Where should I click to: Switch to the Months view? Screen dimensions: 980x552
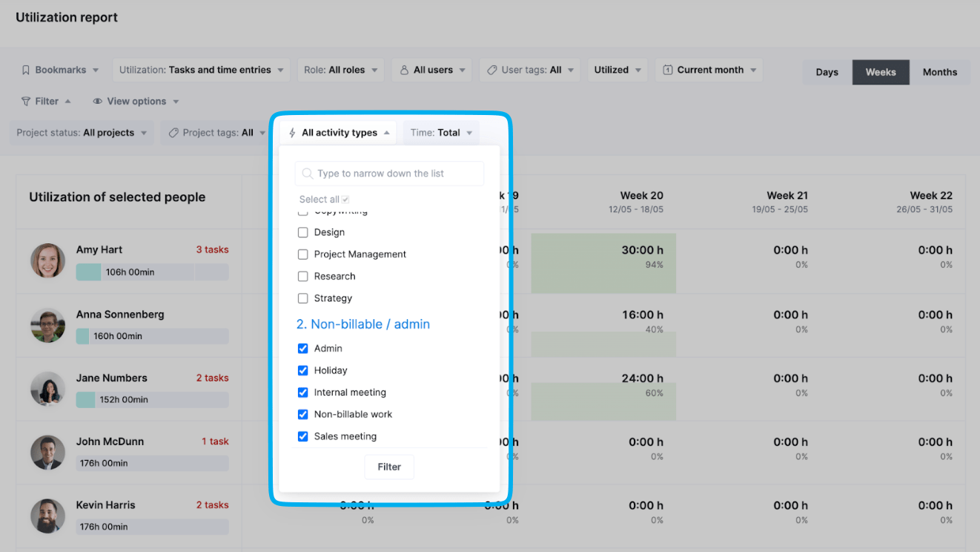point(940,72)
